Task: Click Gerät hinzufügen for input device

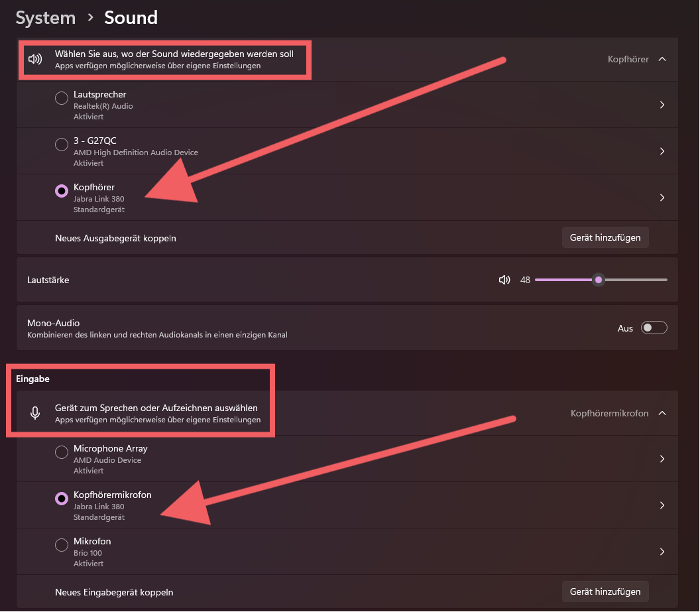Action: [x=605, y=591]
